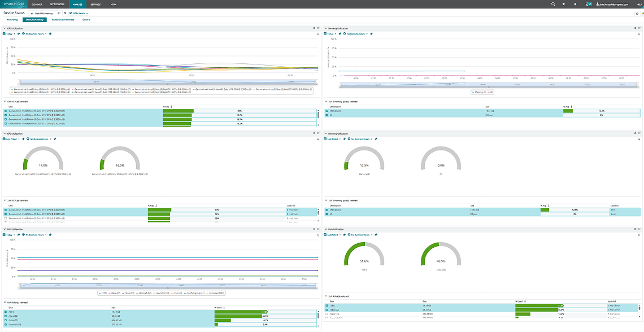Sort by the % Used column in left disk table
The width and height of the screenshot is (644, 332).
[219, 308]
